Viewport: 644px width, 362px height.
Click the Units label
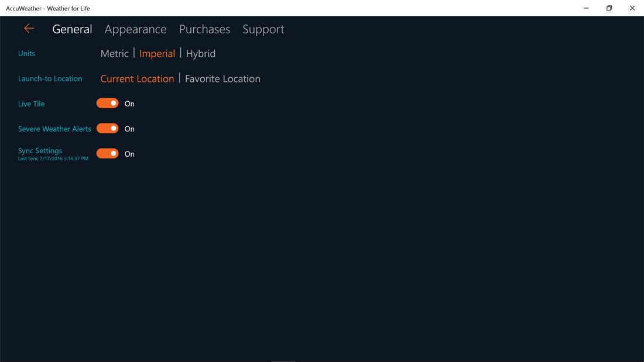pos(26,54)
